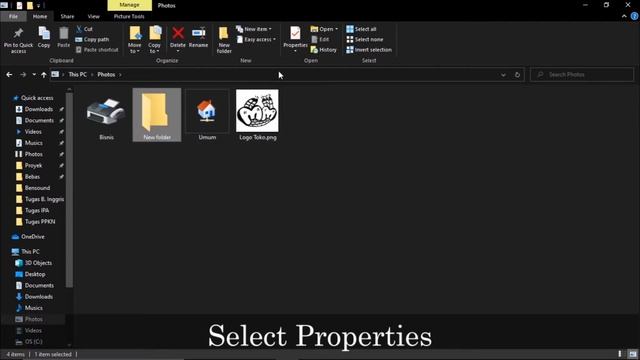This screenshot has width=640, height=360.
Task: Open the Copy to dropdown
Action: tap(154, 40)
